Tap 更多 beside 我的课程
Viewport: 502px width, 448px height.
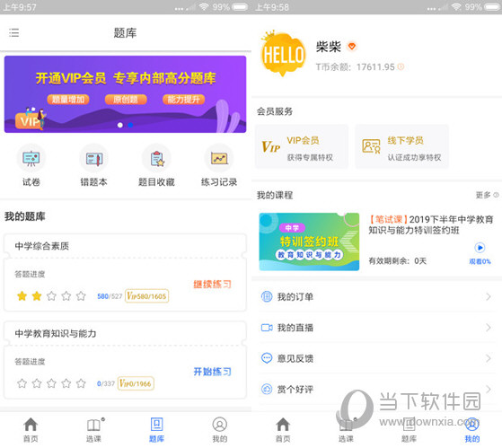coord(487,195)
